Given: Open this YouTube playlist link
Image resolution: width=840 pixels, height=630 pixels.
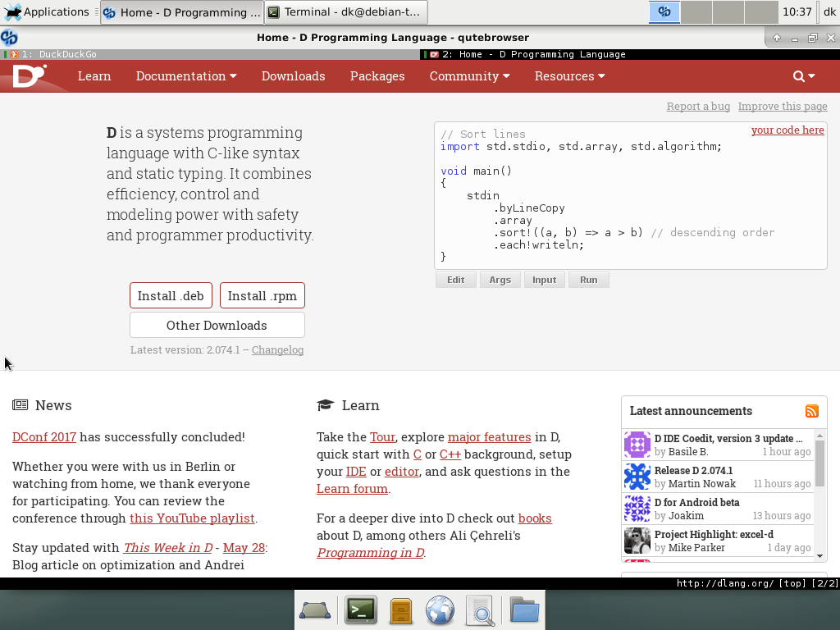Looking at the screenshot, I should pos(192,518).
